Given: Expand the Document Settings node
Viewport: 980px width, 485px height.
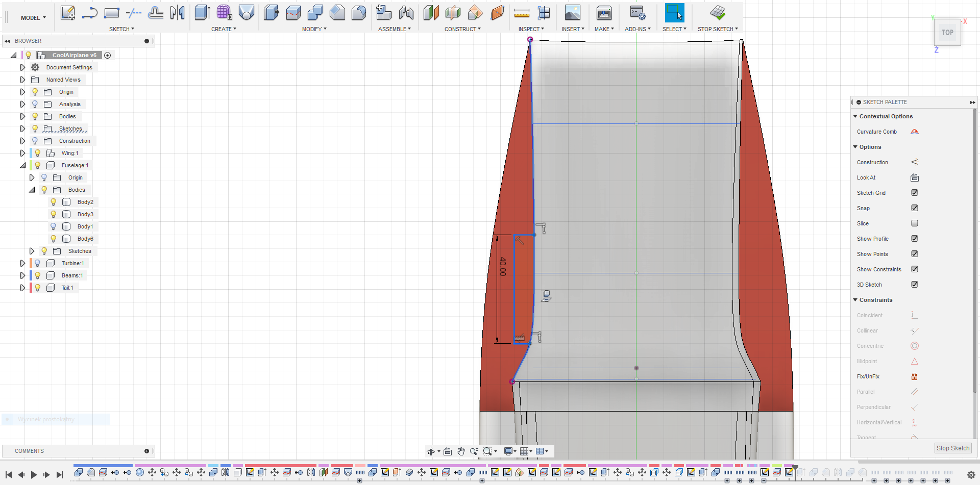Looking at the screenshot, I should pyautogui.click(x=22, y=67).
